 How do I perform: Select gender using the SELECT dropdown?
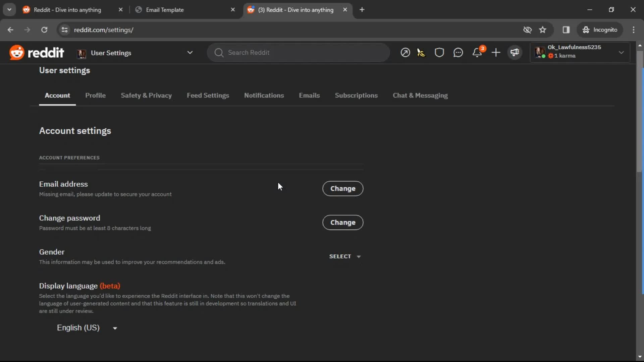pos(345,256)
